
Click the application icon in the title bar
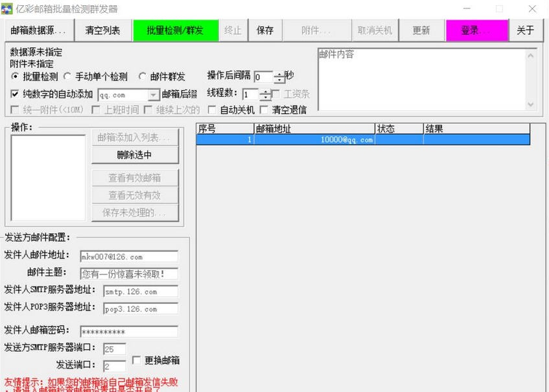coord(8,8)
